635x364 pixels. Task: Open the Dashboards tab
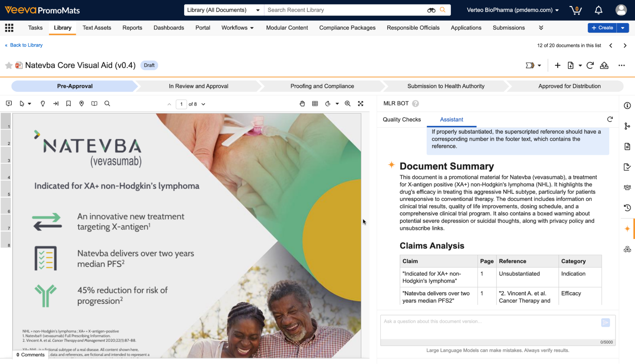(169, 28)
